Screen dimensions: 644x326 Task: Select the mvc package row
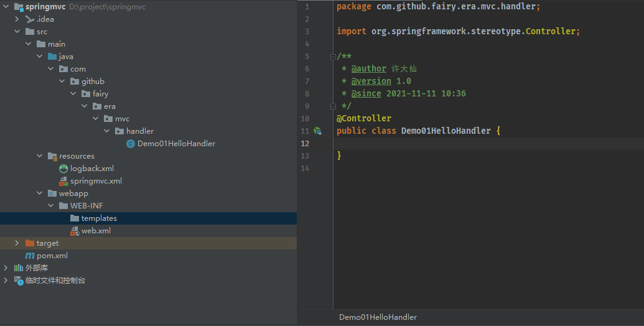(x=148, y=119)
